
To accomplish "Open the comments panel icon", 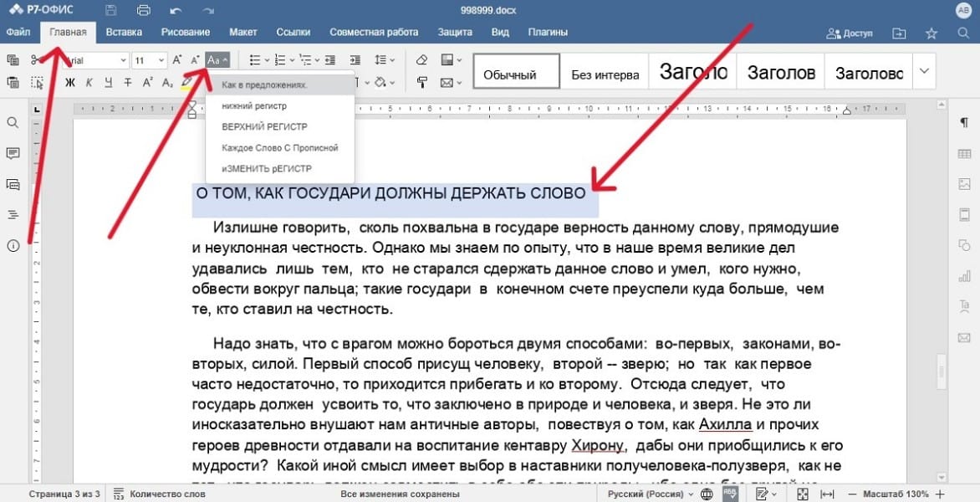I will [x=13, y=153].
